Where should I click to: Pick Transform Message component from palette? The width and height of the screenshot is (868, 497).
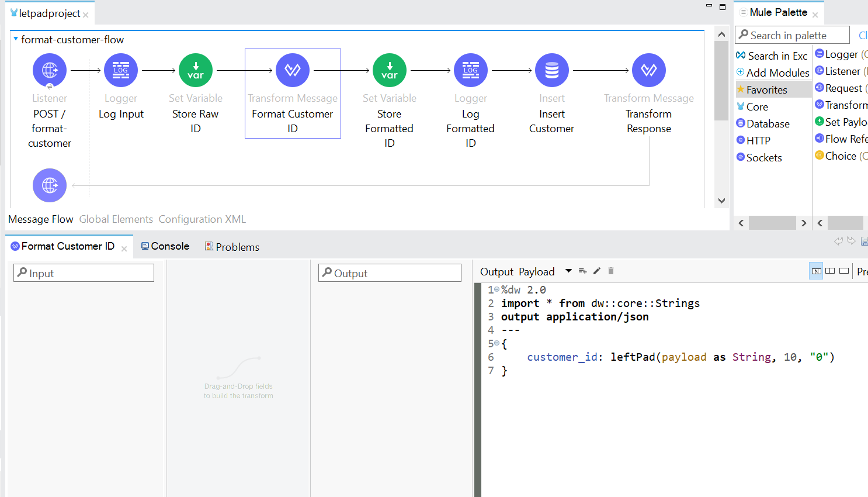[x=841, y=105]
